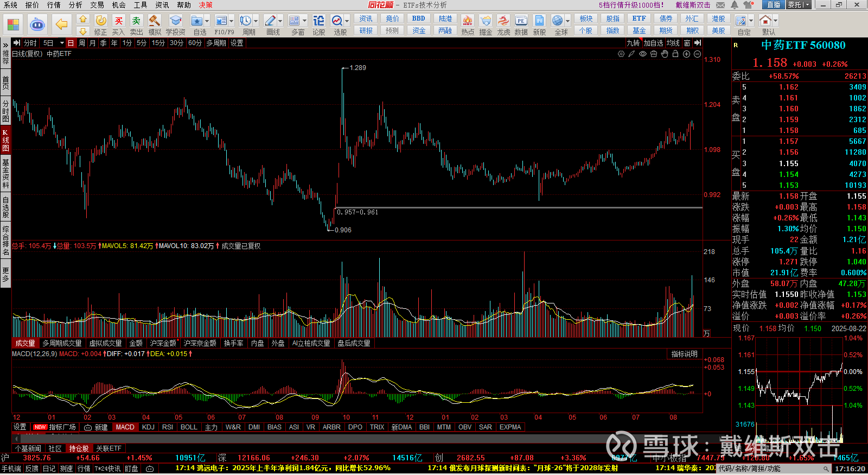Viewport: 868px width, 475px height.
Task: Switch to 分时 intraday view
Action: click(30, 43)
